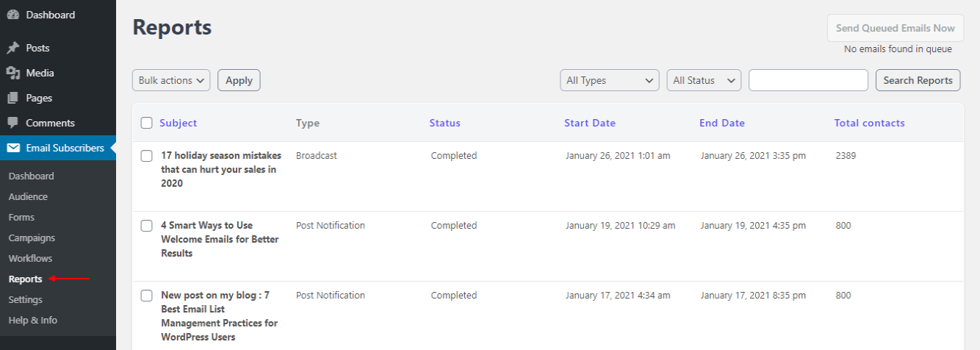This screenshot has height=350, width=980.
Task: Click the Comments bubble icon
Action: (x=13, y=123)
